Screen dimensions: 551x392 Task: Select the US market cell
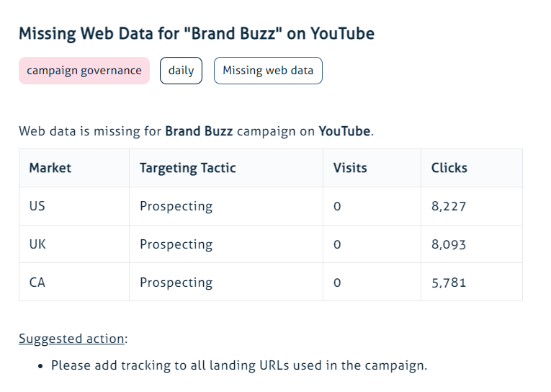click(x=37, y=206)
